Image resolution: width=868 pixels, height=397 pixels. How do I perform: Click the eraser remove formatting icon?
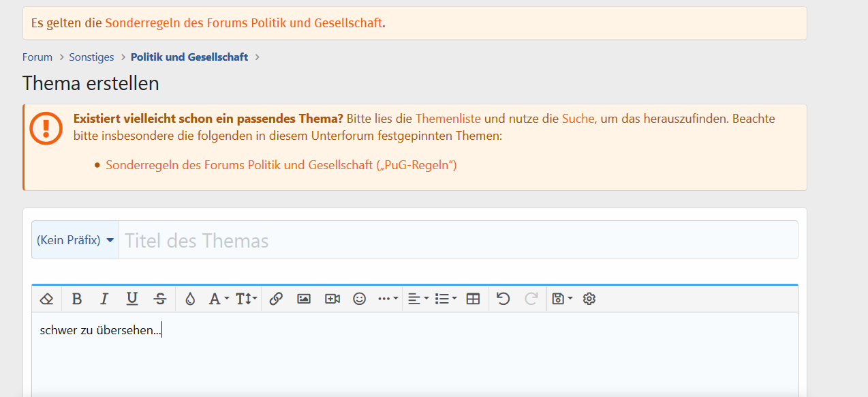[46, 299]
